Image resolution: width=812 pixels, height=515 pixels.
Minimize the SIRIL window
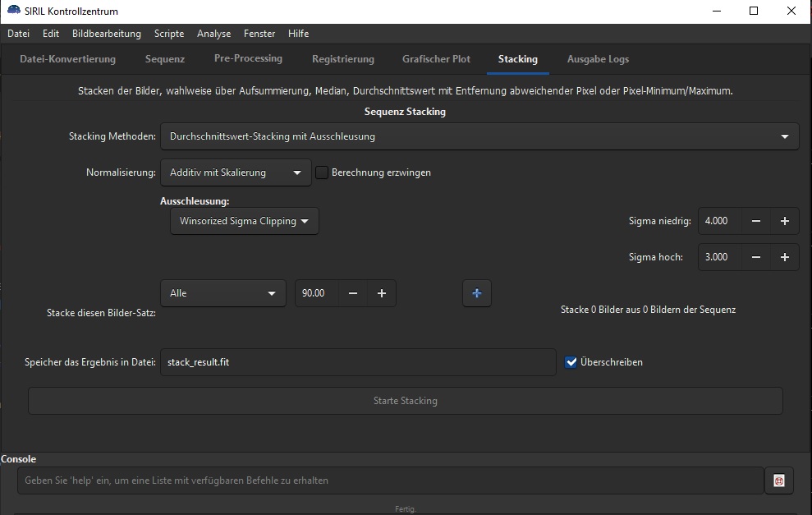click(717, 11)
